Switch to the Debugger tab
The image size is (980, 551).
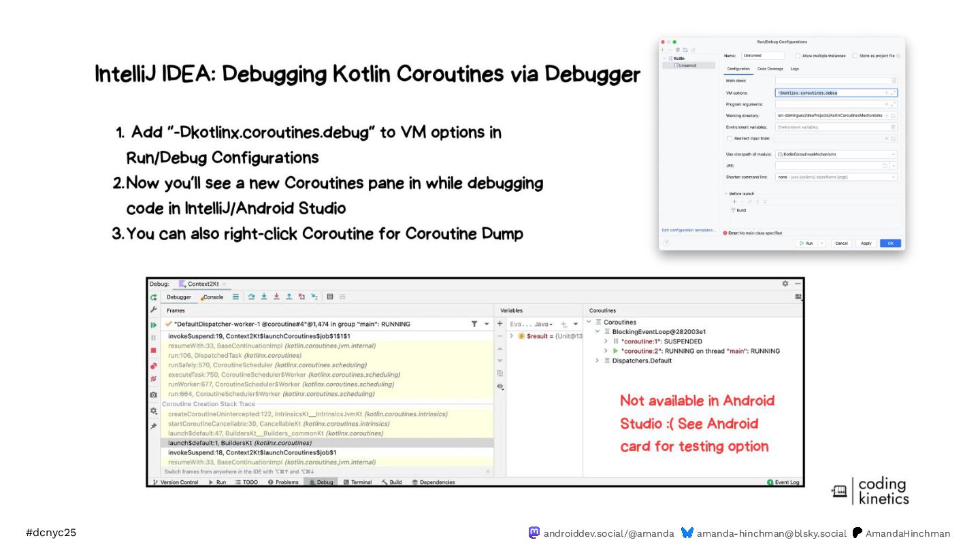[179, 297]
